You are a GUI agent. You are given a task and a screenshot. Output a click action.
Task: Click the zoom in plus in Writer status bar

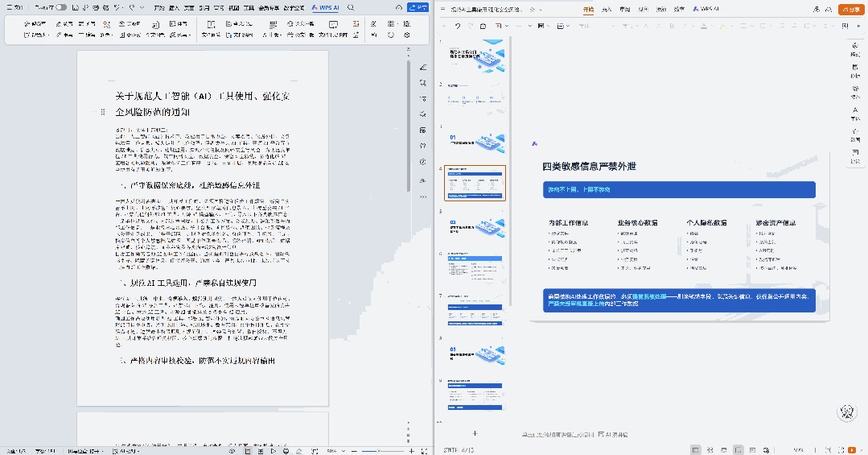pyautogui.click(x=411, y=451)
